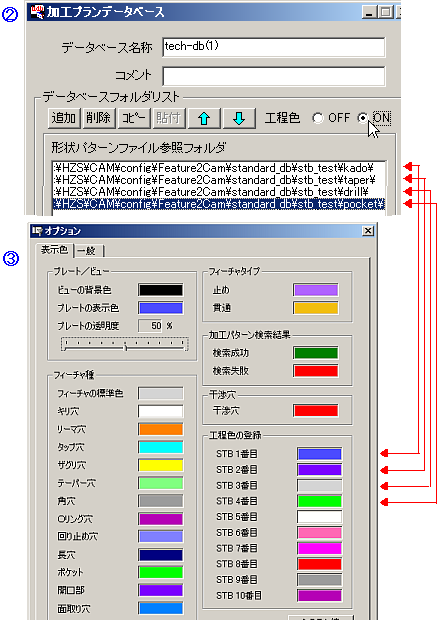Image resolution: width=444 pixels, height=620 pixels.
Task: Open 干渉穴 red color swatch
Action: click(316, 410)
